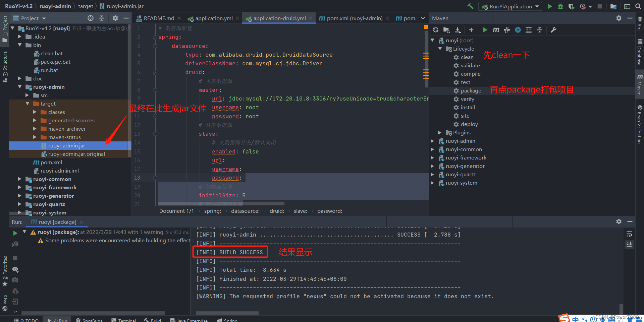
Task: Open SpotBugs tool window tab
Action: coord(89,320)
